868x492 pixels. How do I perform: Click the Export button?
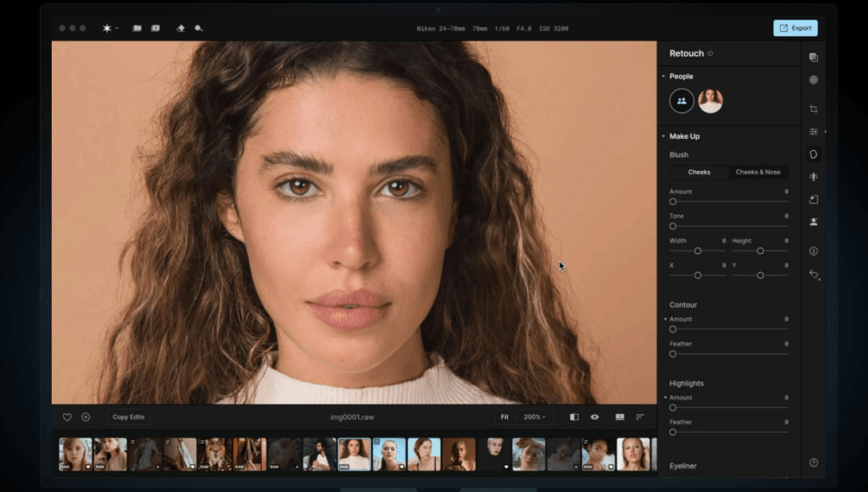point(795,28)
